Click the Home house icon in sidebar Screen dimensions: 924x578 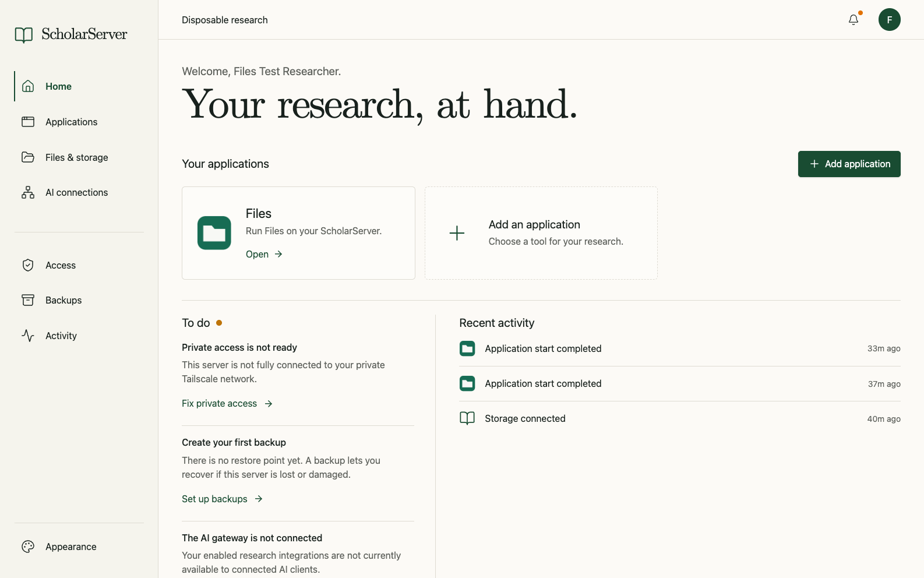[x=28, y=86]
